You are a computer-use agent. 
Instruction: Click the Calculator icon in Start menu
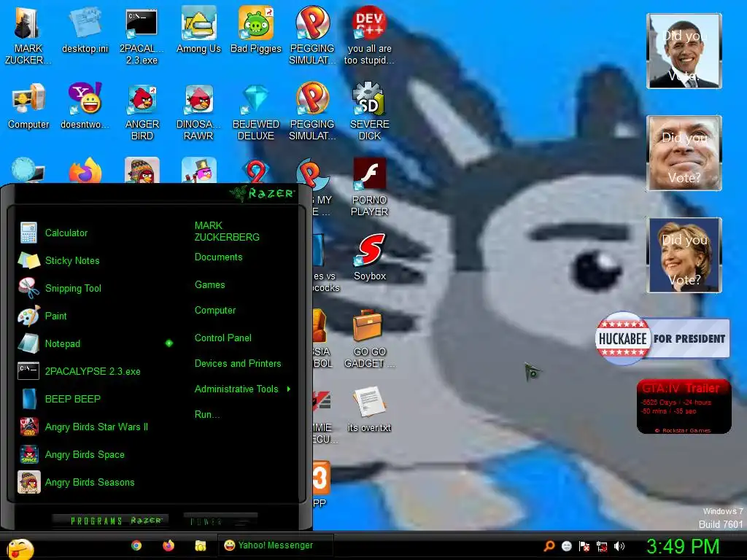28,233
